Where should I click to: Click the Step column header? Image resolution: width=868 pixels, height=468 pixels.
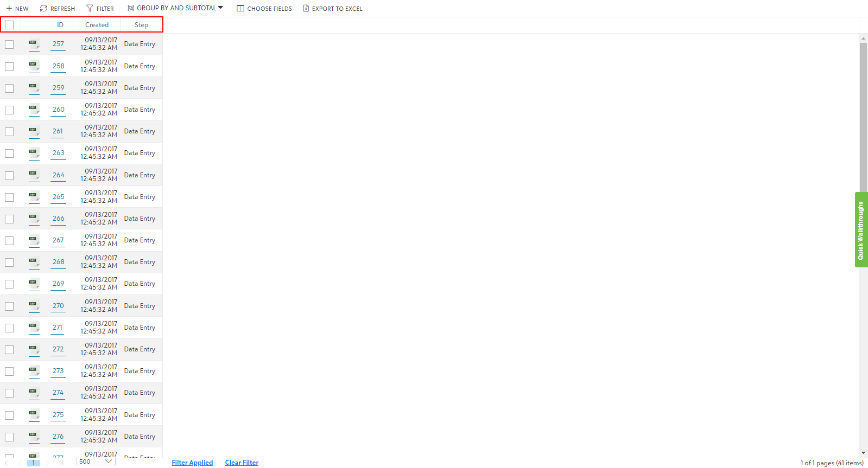(x=141, y=25)
